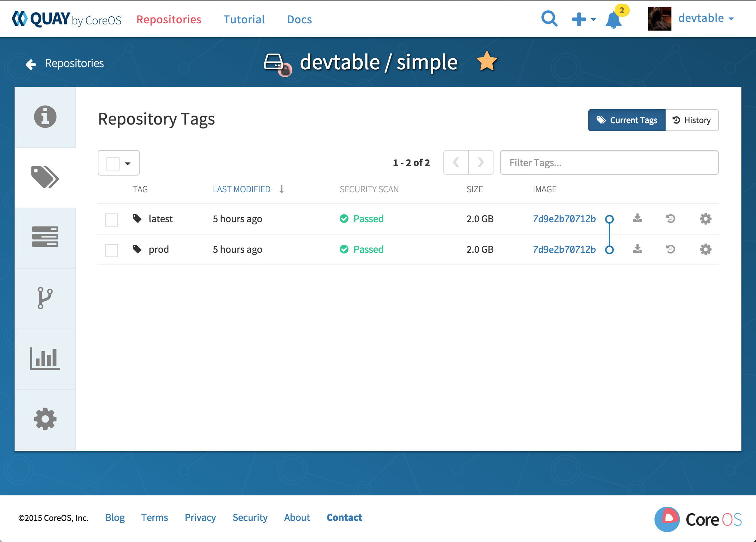Open the branch visualization sidebar tab
Viewport: 756px width, 542px height.
point(45,298)
